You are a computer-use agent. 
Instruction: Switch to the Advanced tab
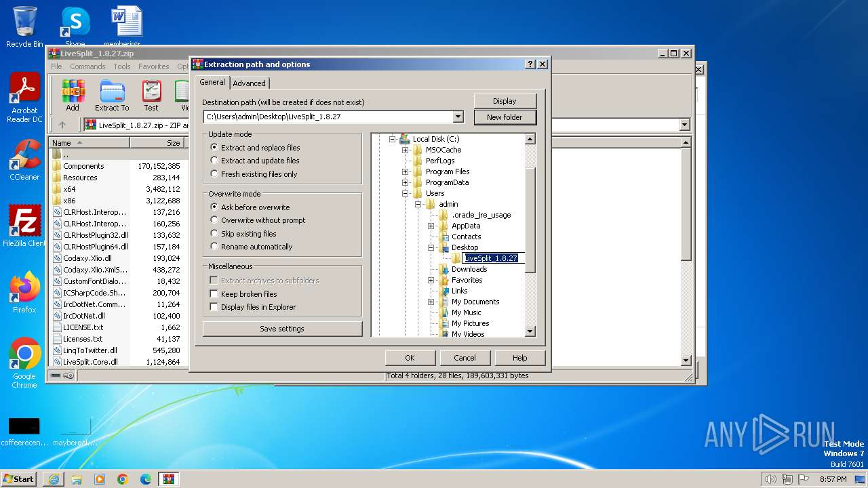coord(250,83)
